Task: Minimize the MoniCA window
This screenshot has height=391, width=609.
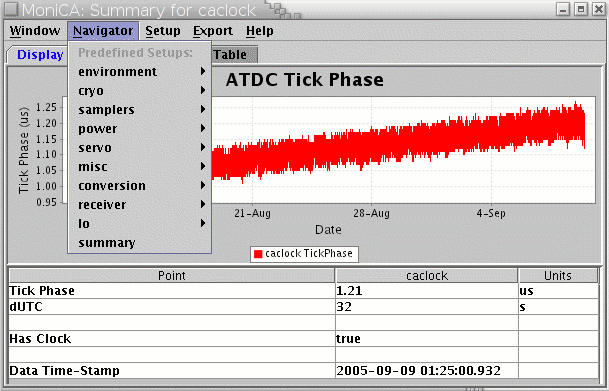Action: (x=563, y=9)
